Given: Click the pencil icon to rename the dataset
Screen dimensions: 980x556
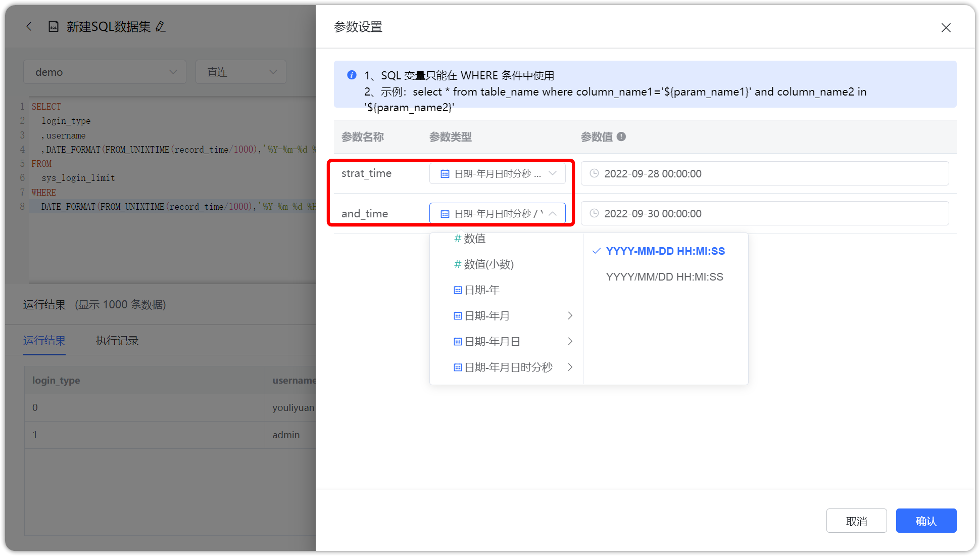Looking at the screenshot, I should click(x=161, y=27).
